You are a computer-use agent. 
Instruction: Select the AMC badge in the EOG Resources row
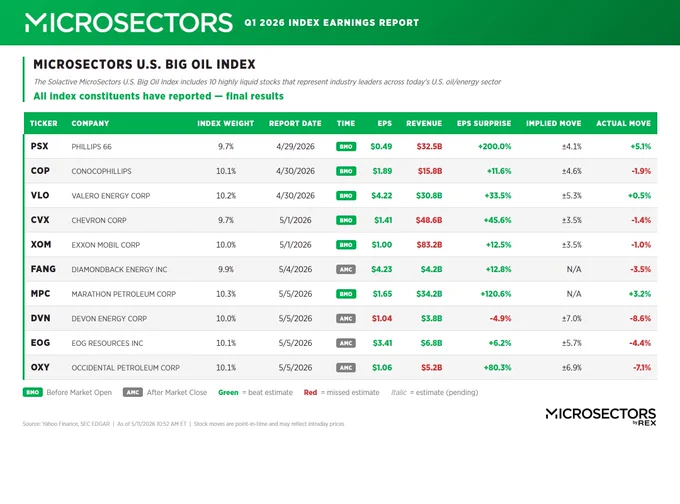click(x=346, y=343)
